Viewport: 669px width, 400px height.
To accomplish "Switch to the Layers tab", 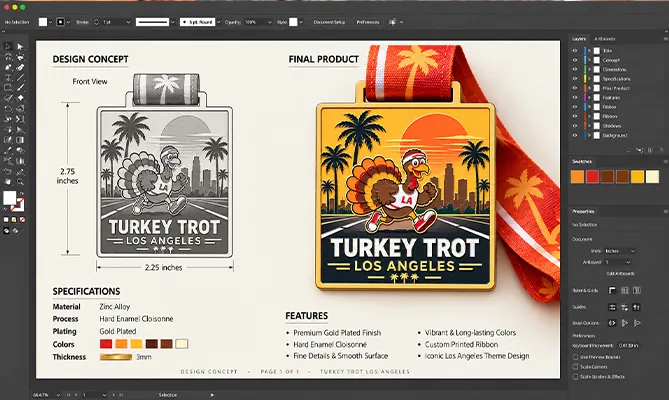I will click(x=579, y=39).
